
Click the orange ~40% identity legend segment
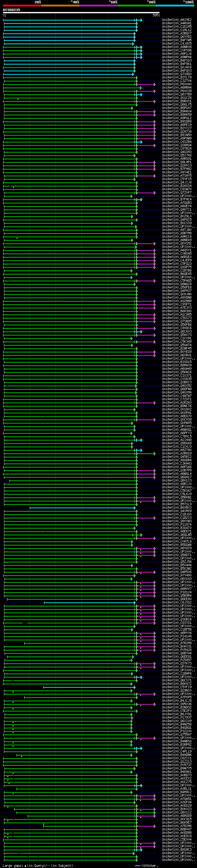point(60,6)
